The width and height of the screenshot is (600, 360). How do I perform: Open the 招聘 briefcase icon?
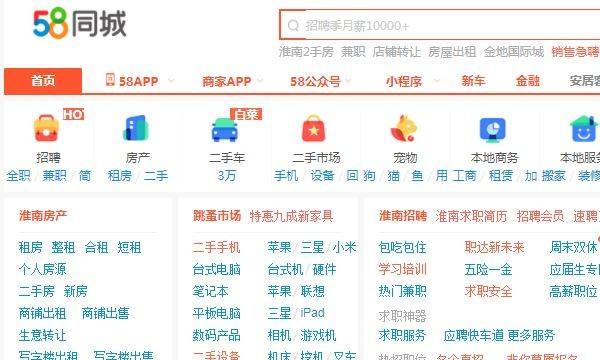click(x=47, y=129)
